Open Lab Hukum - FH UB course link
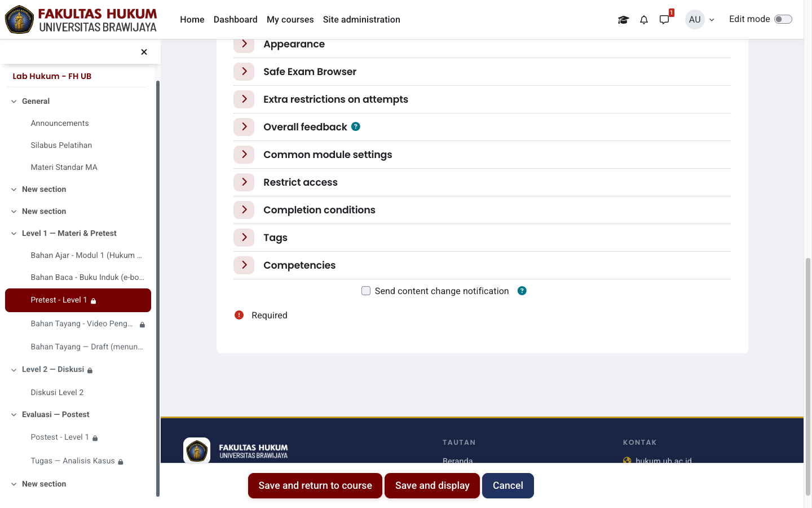The height and width of the screenshot is (508, 812). point(52,76)
